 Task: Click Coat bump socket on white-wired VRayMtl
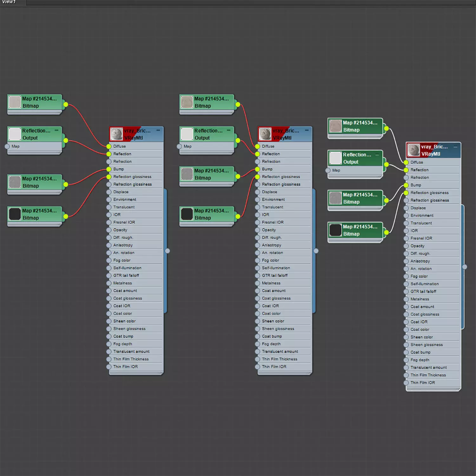tap(406, 352)
